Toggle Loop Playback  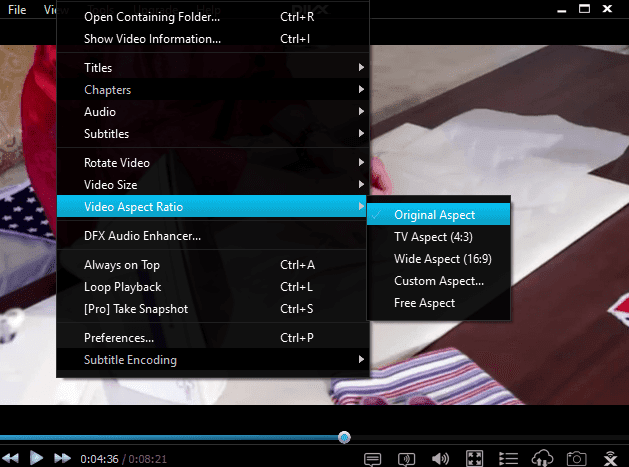coord(213,286)
